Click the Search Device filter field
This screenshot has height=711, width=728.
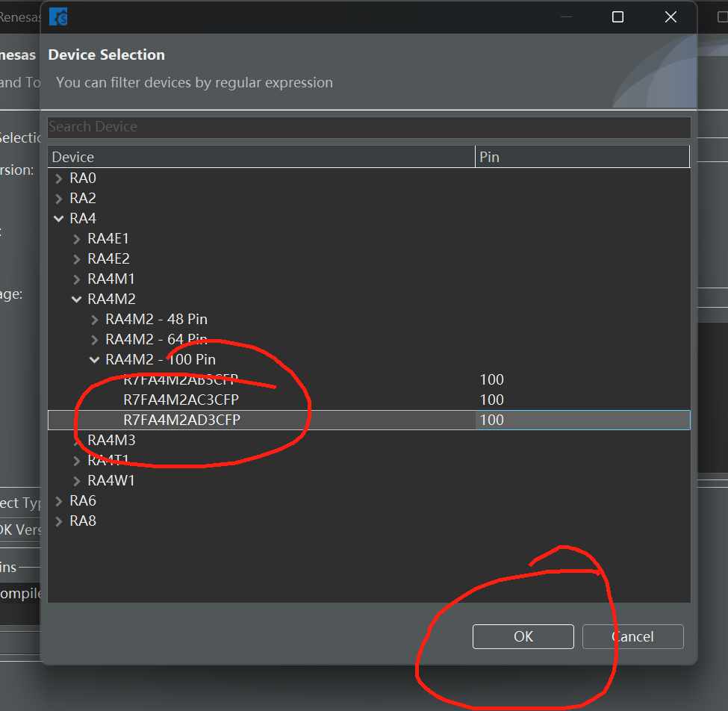coord(369,127)
